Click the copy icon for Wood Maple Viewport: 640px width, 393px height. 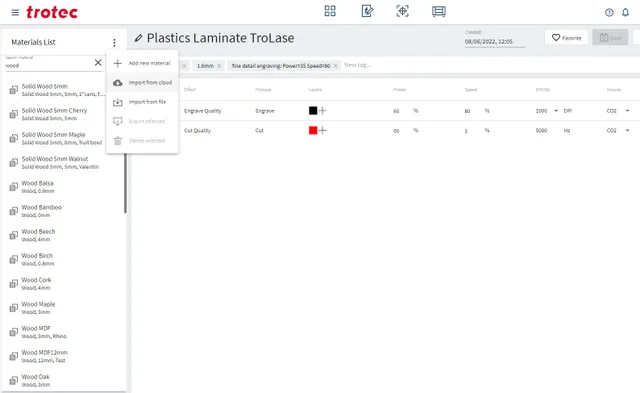(14, 308)
